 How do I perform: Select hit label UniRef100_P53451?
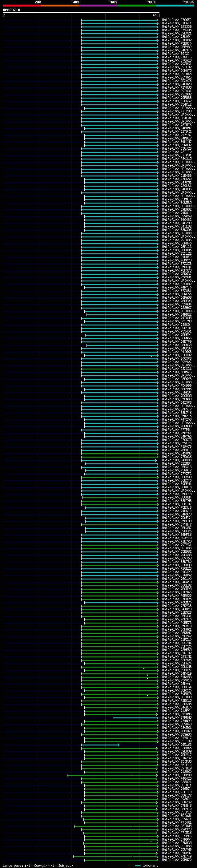[176, 332]
